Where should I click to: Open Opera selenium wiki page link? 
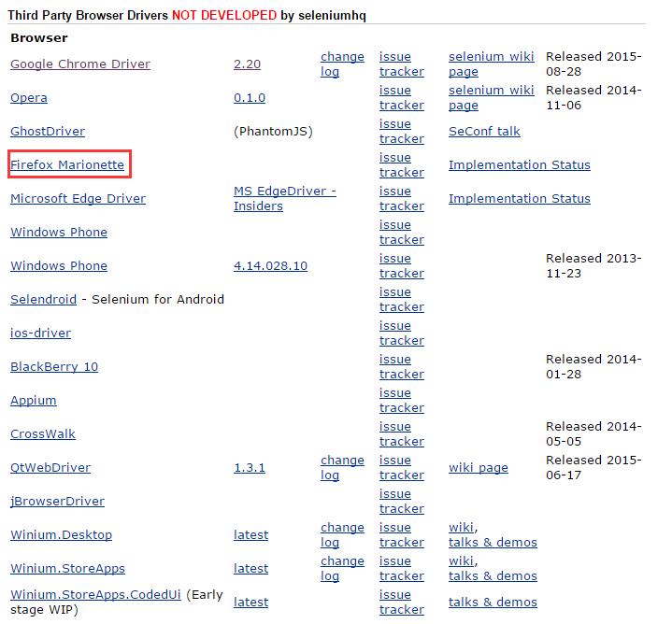(x=491, y=98)
